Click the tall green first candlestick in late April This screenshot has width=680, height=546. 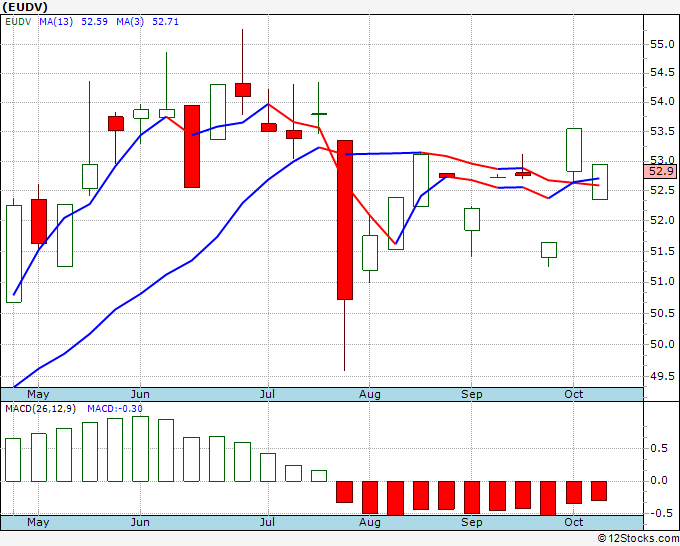(14, 254)
